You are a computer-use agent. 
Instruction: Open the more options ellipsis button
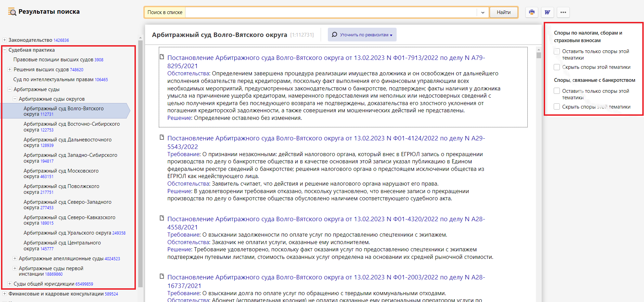pos(563,12)
